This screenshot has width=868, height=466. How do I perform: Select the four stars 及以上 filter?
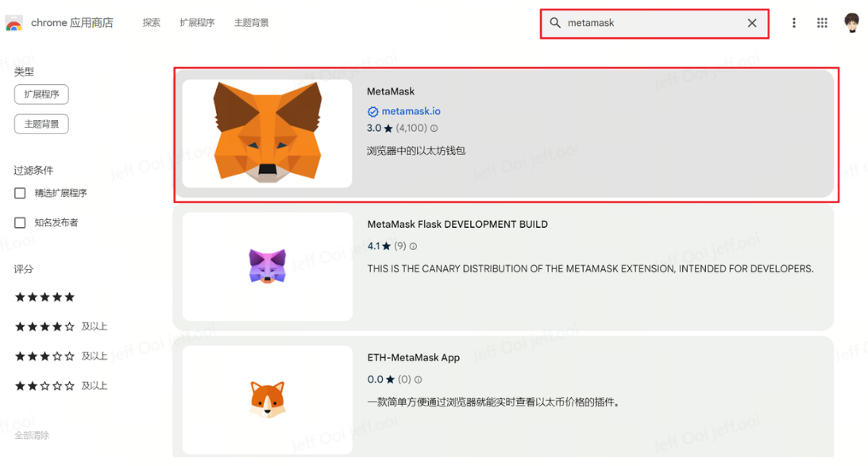pyautogui.click(x=61, y=326)
